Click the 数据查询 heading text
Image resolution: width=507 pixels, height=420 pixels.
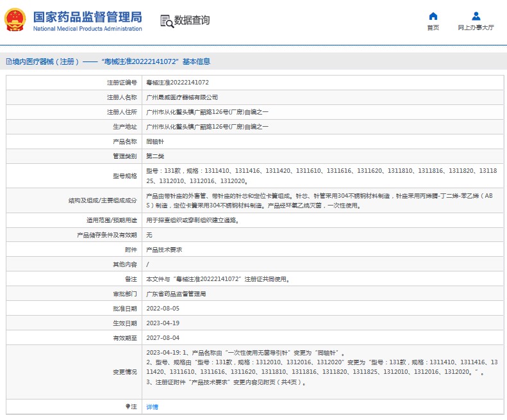pyautogui.click(x=192, y=20)
